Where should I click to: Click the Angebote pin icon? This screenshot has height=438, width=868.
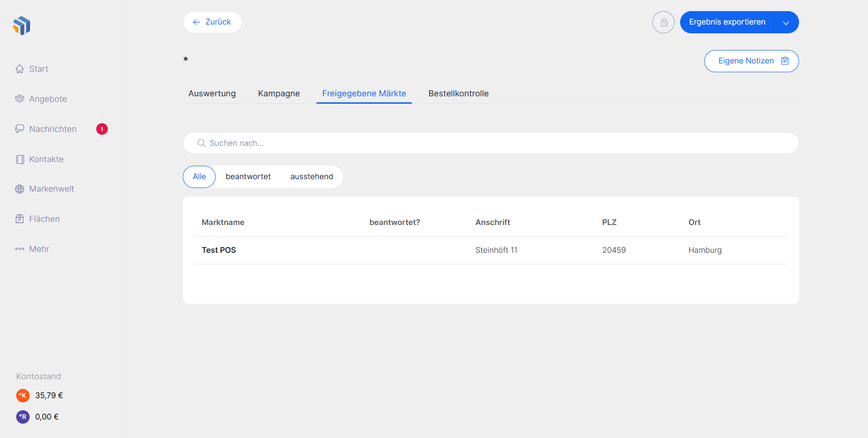click(x=19, y=99)
